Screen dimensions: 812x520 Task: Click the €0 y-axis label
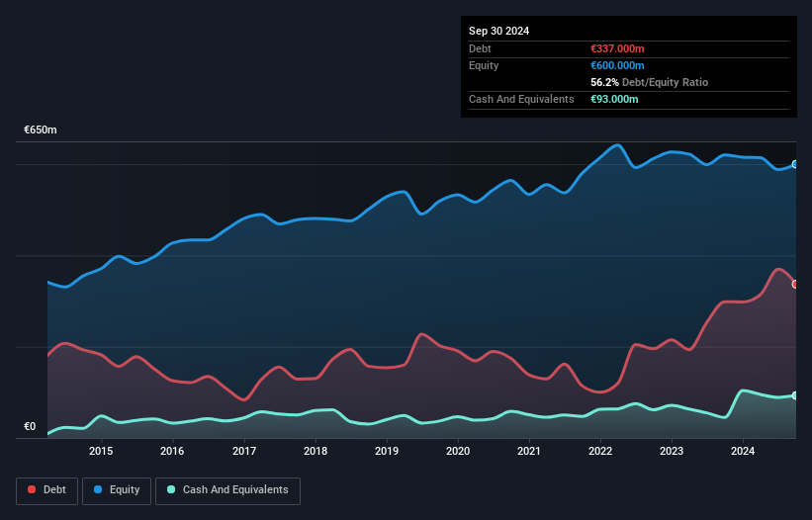tap(30, 427)
